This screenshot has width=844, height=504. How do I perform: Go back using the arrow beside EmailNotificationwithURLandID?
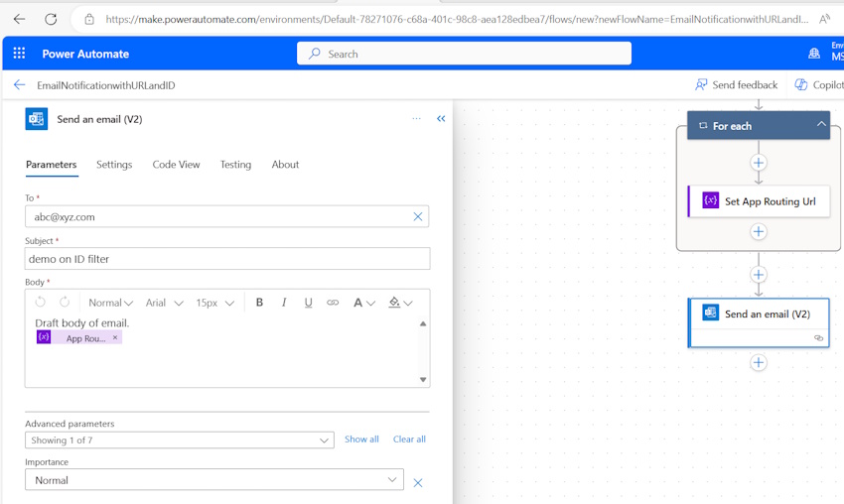20,85
